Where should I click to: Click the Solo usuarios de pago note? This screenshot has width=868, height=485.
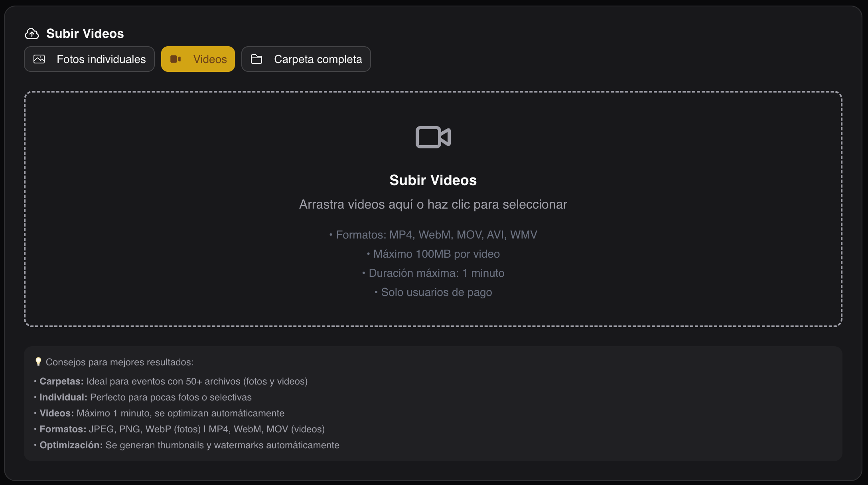[x=433, y=292]
